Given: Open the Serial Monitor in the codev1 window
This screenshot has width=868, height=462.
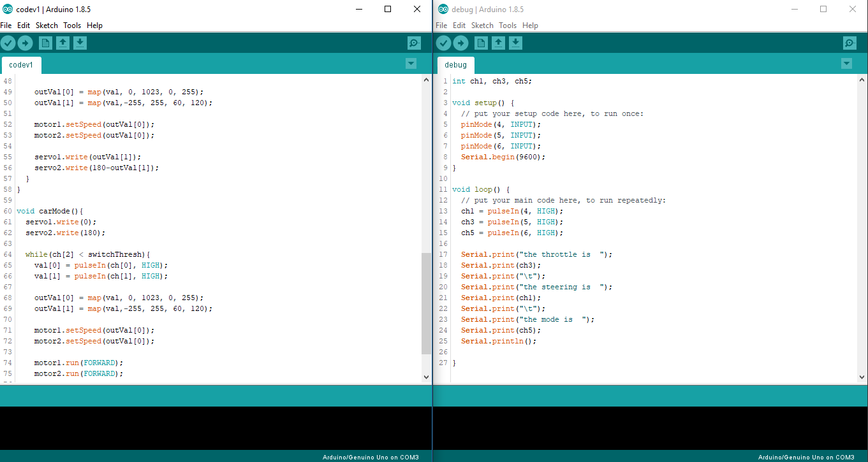Looking at the screenshot, I should click(x=413, y=43).
